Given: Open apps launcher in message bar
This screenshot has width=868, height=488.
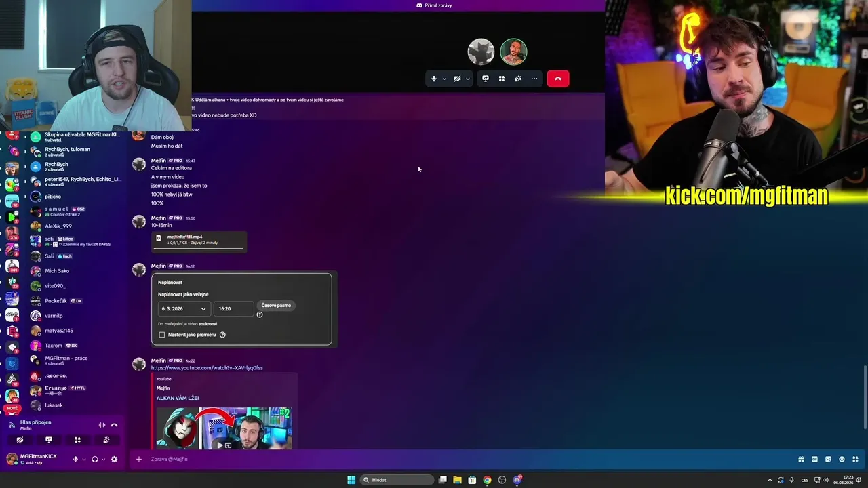Looking at the screenshot, I should 855,459.
